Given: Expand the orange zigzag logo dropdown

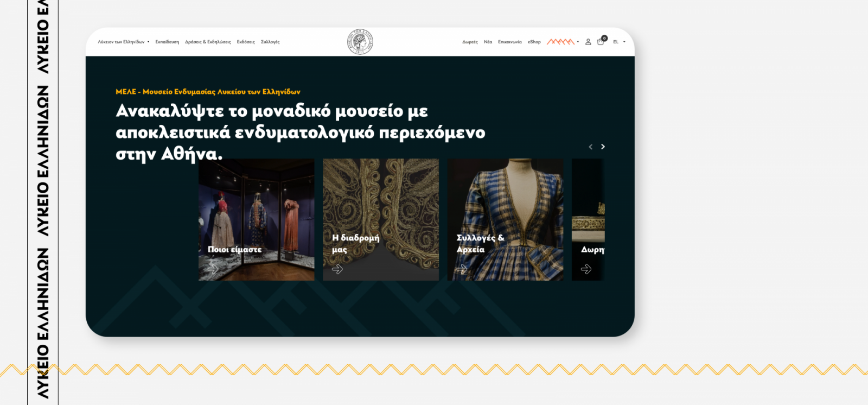Looking at the screenshot, I should [x=563, y=42].
